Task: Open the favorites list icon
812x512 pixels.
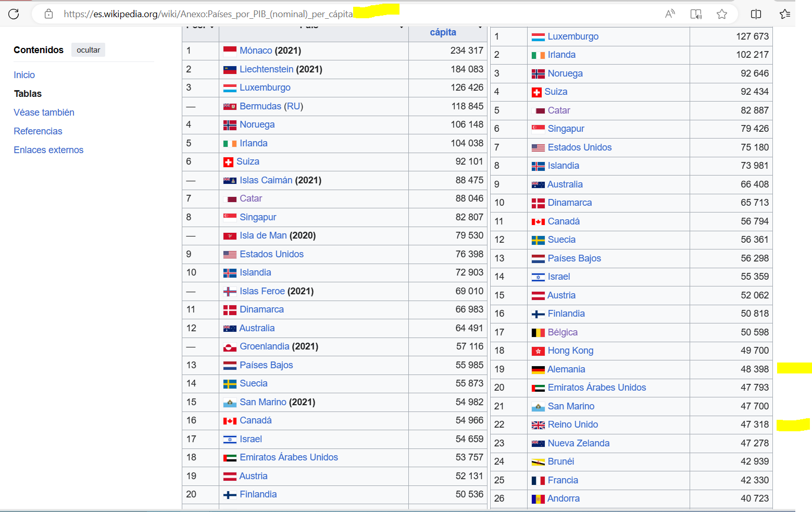Action: (x=785, y=14)
